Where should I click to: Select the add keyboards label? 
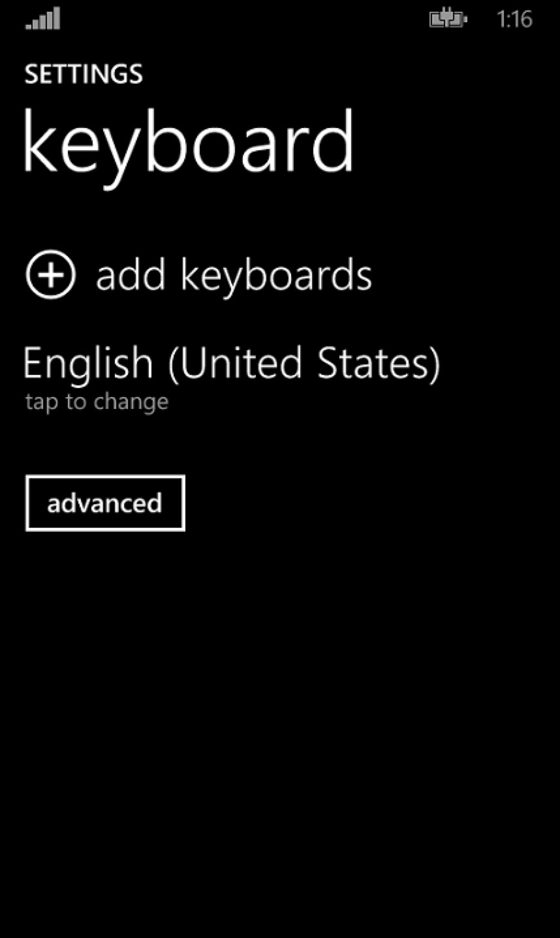pos(234,274)
